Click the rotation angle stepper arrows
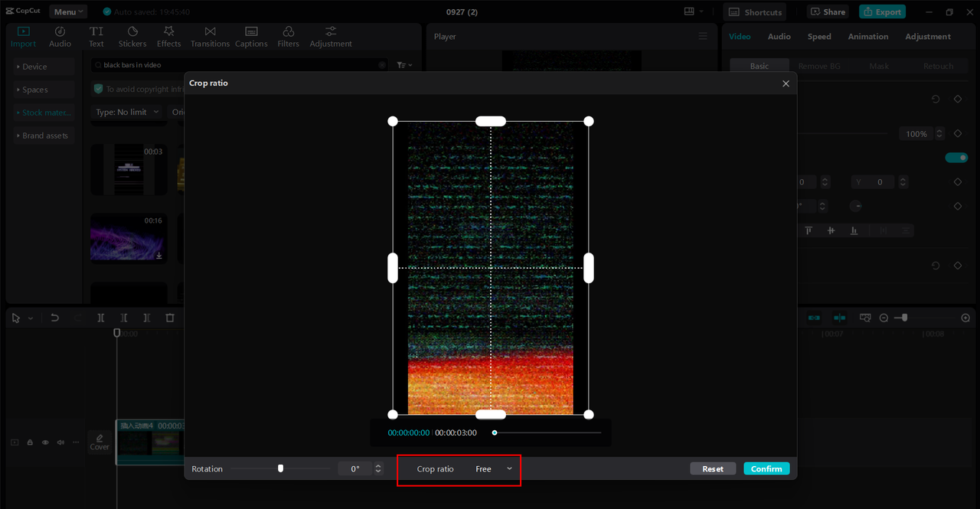Image resolution: width=980 pixels, height=509 pixels. (x=378, y=468)
